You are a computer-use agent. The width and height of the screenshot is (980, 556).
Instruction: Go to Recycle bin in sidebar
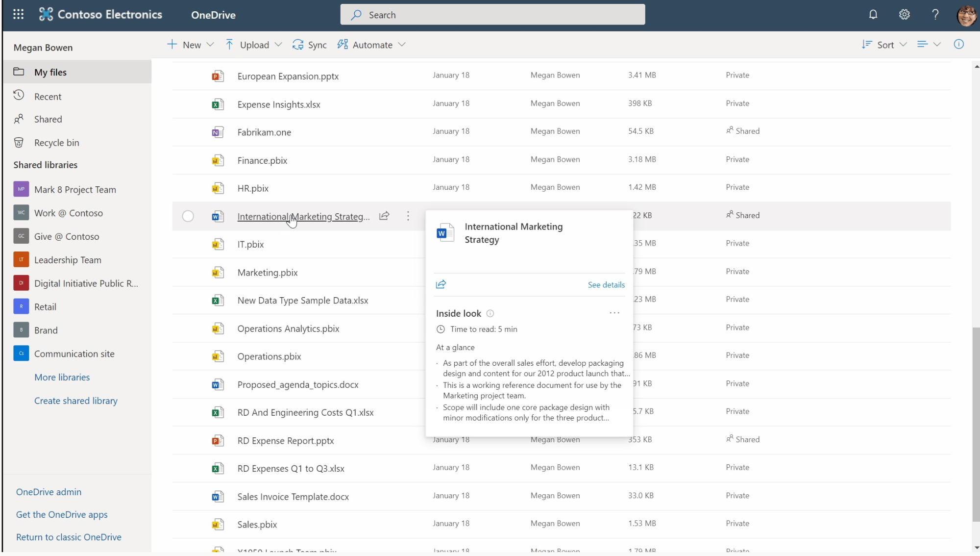(x=56, y=143)
